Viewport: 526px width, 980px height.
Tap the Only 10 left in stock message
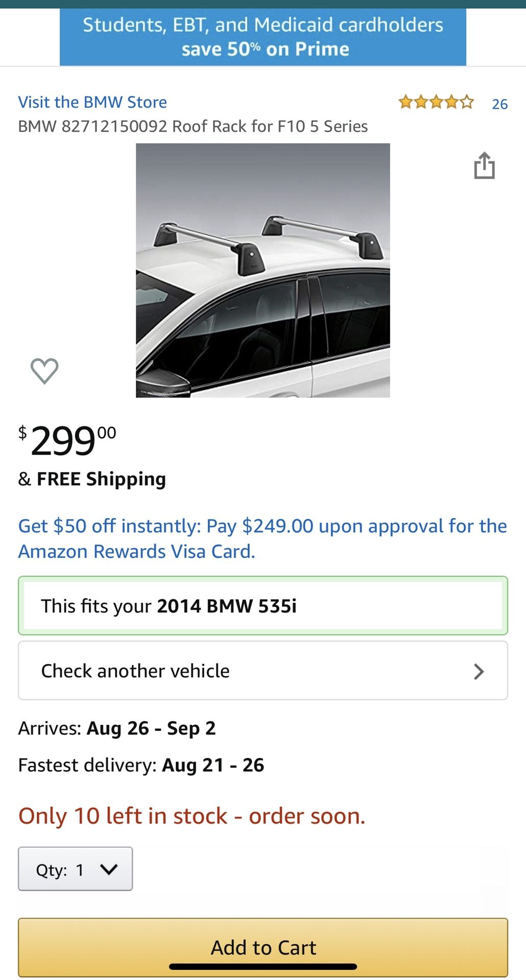click(x=192, y=816)
